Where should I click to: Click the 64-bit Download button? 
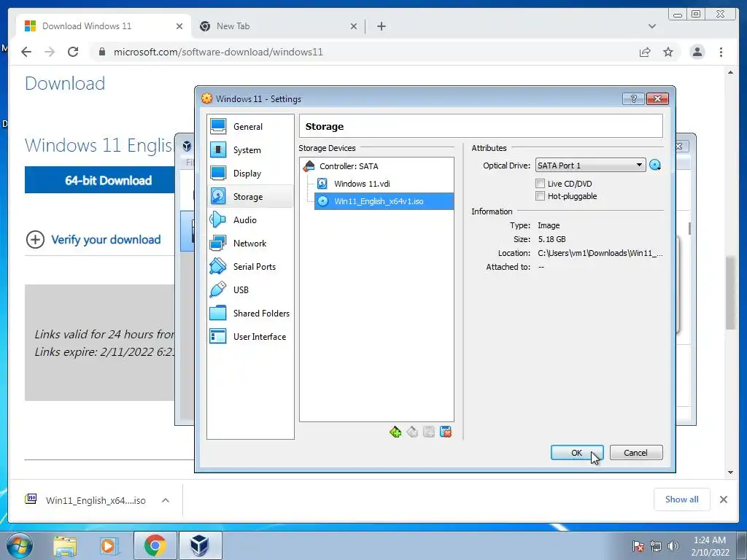click(100, 180)
